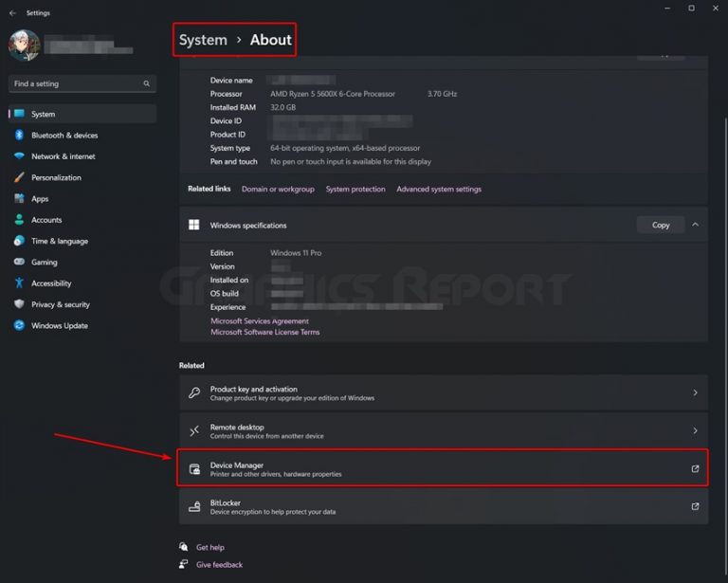This screenshot has width=728, height=583.
Task: Click the BitLocker lock icon
Action: (x=194, y=506)
